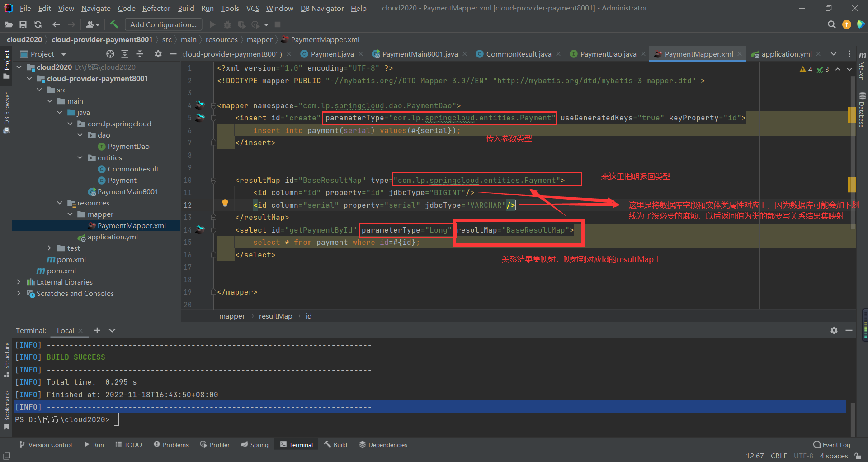Screen dimensions: 868x462
Task: Save all files toolbar icon
Action: 23,24
